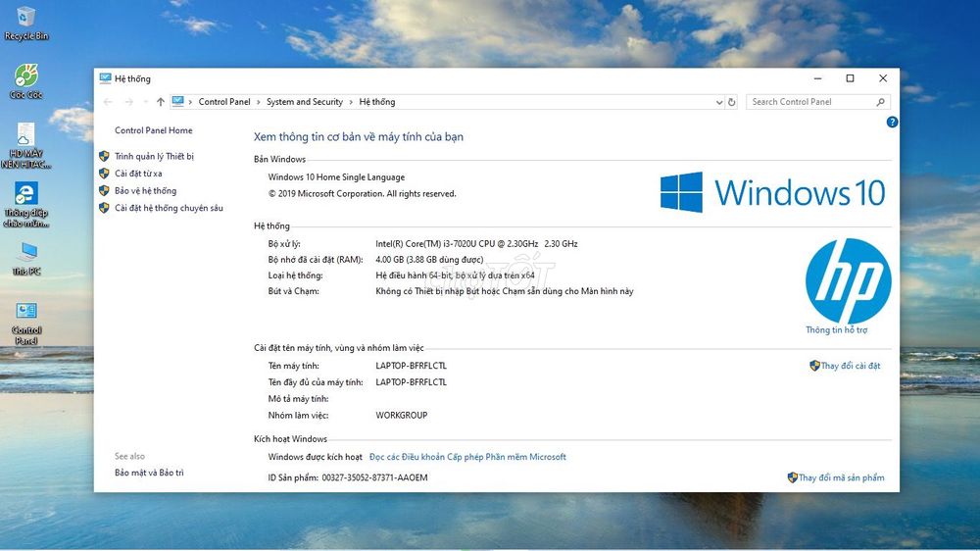Open Cài đặt hệ thống chuyên sâu link

[169, 208]
